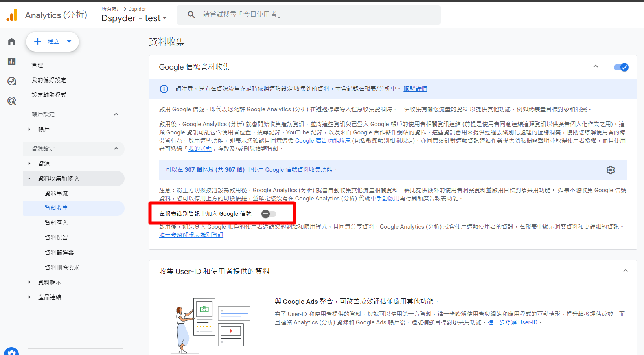Open 進一步瞭解報表識別資訊 link

(191, 235)
